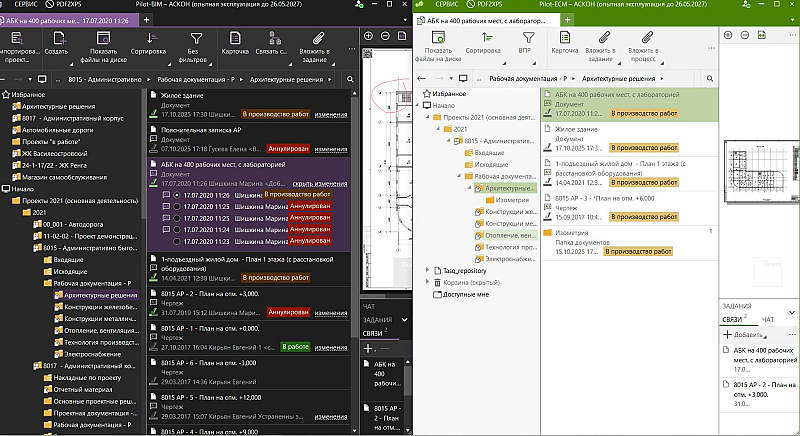
Task: Switch to the ЧАТ tab in Pilot-ECM
Action: tap(768, 319)
